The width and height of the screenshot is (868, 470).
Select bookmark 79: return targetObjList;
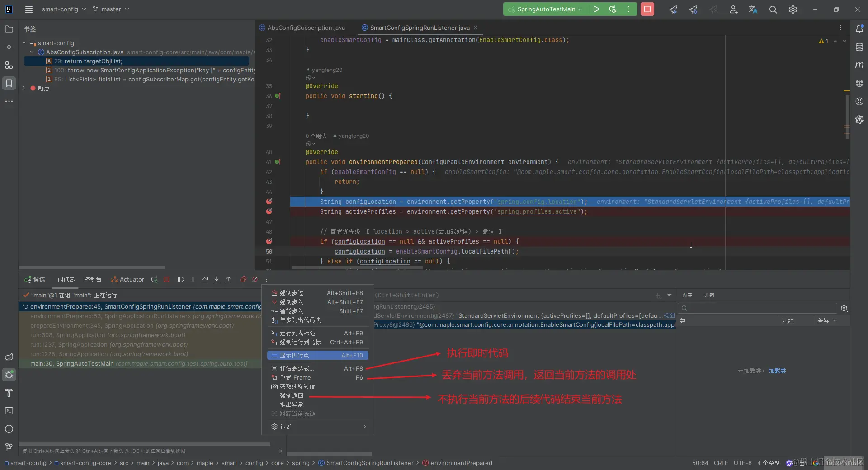pos(136,61)
